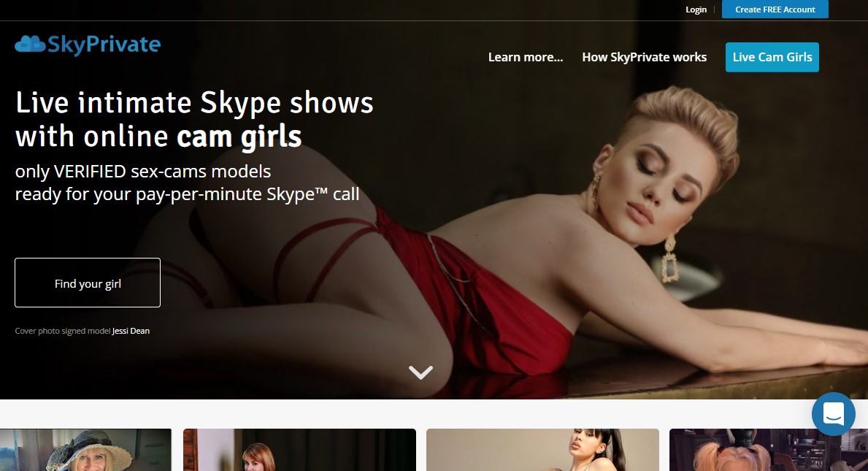Click the Create FREE Account button
The width and height of the screenshot is (868, 471).
(x=775, y=9)
